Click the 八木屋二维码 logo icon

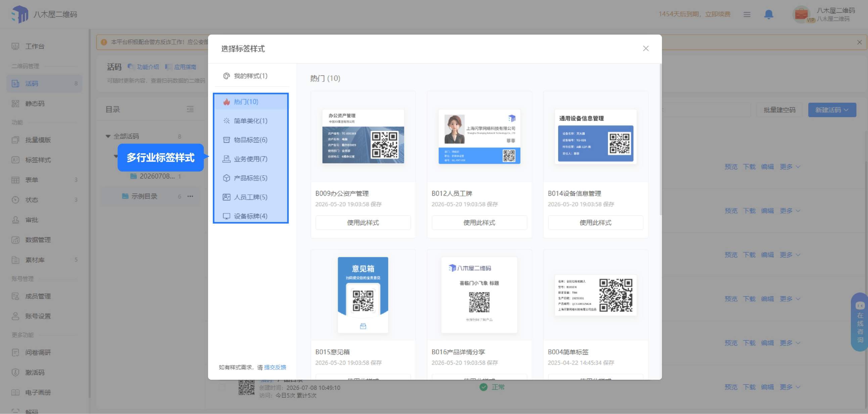click(x=20, y=14)
